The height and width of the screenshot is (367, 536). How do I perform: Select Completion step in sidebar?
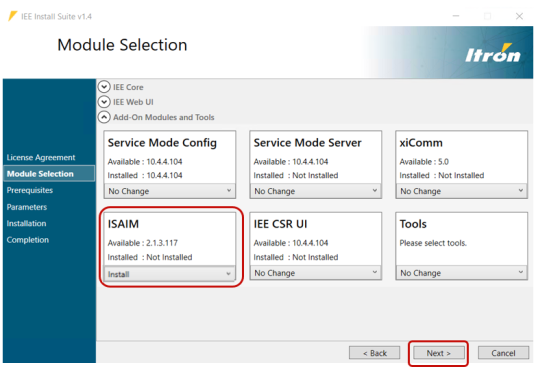tap(28, 240)
